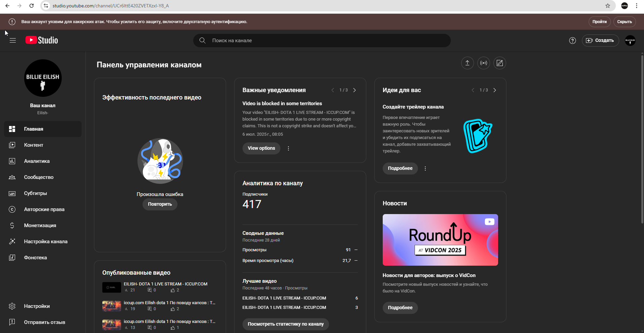The width and height of the screenshot is (644, 333).
Task: Click Video is blocked in some territories heading
Action: pyautogui.click(x=282, y=104)
